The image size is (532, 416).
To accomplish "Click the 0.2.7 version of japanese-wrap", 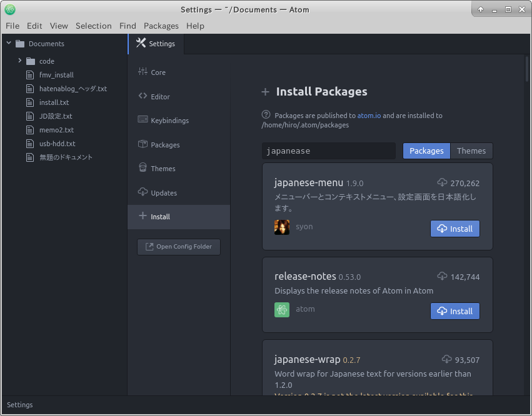I will (351, 360).
